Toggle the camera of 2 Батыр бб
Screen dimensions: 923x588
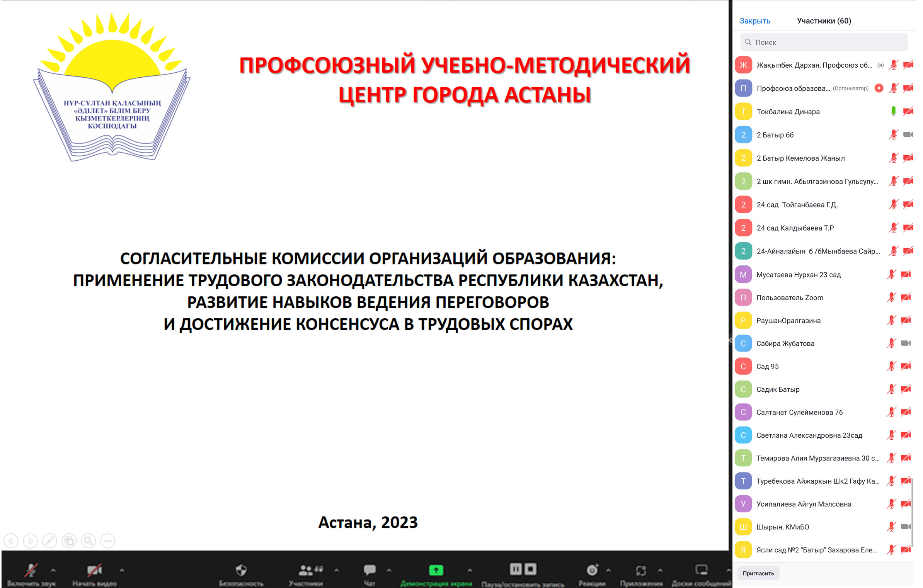click(x=908, y=134)
